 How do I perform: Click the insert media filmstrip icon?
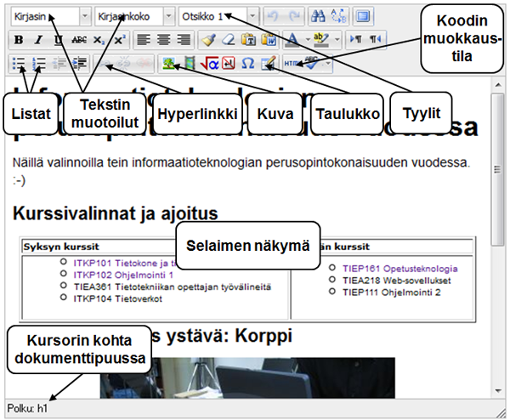pyautogui.click(x=189, y=64)
